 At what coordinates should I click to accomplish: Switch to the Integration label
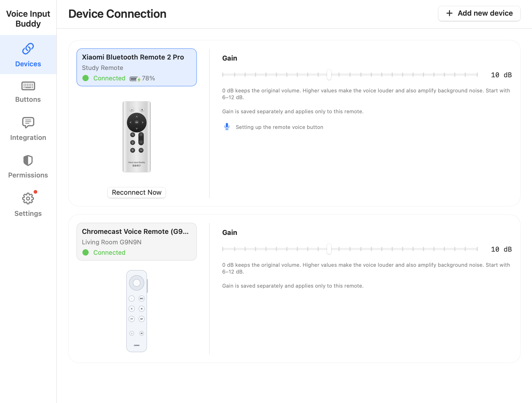point(28,138)
